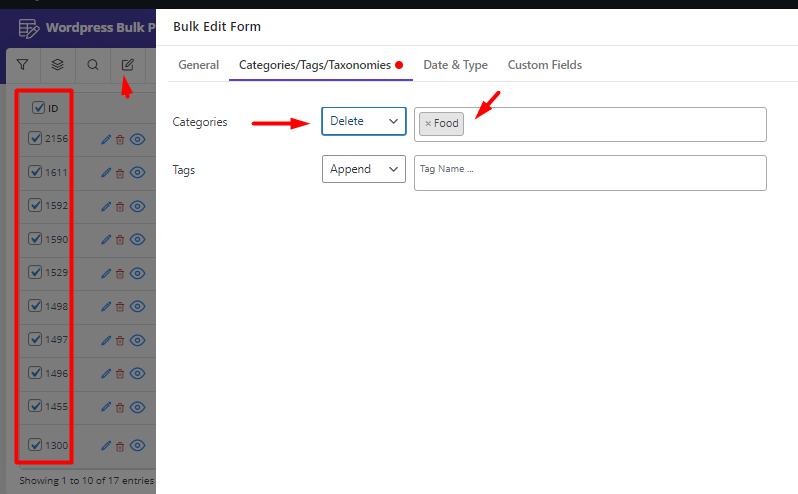Click the layers stack toolbar icon

(58, 65)
